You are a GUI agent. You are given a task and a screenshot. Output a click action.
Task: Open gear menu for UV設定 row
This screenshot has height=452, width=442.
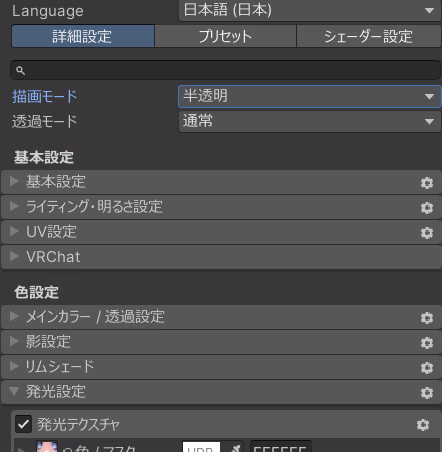click(427, 233)
